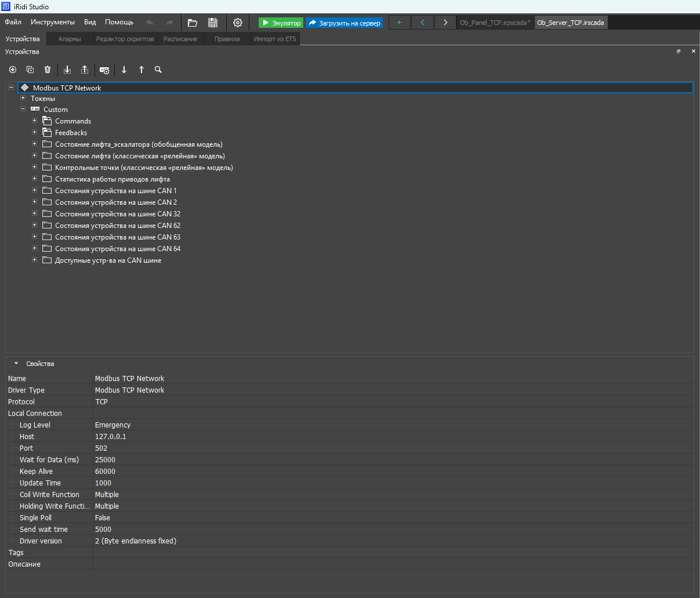Expand Контрольные точки folder
This screenshot has height=598, width=700.
click(34, 167)
